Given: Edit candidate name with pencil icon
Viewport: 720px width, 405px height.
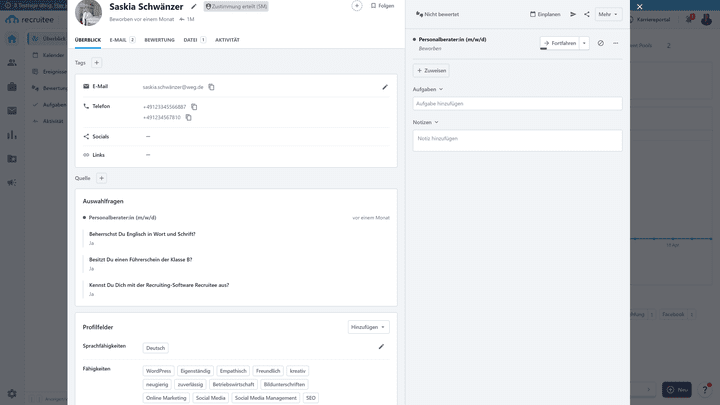Looking at the screenshot, I should (194, 6).
